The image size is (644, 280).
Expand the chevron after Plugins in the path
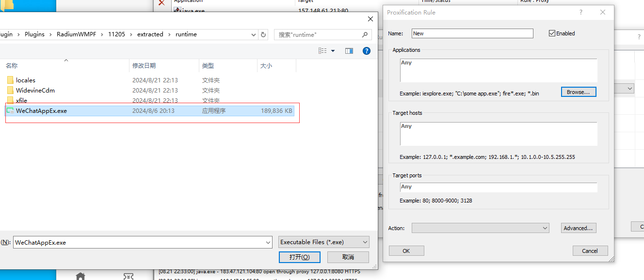[x=50, y=34]
